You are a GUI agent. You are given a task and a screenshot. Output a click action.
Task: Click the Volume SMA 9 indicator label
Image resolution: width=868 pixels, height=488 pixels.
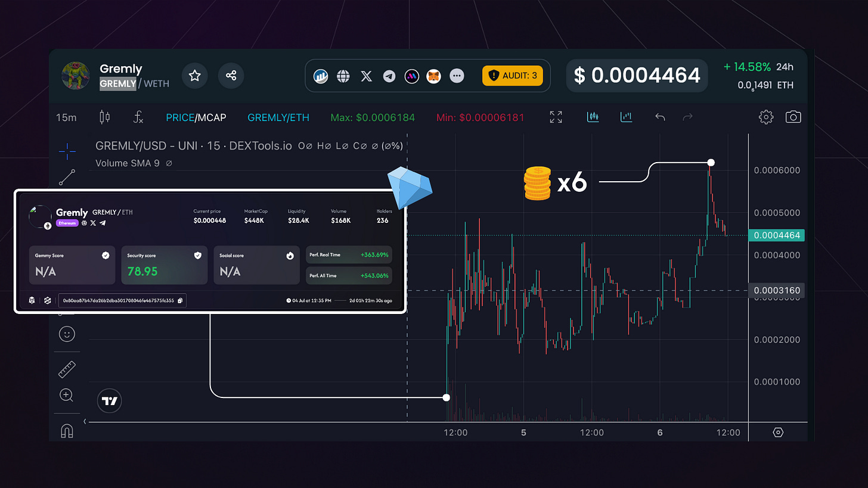coord(127,163)
